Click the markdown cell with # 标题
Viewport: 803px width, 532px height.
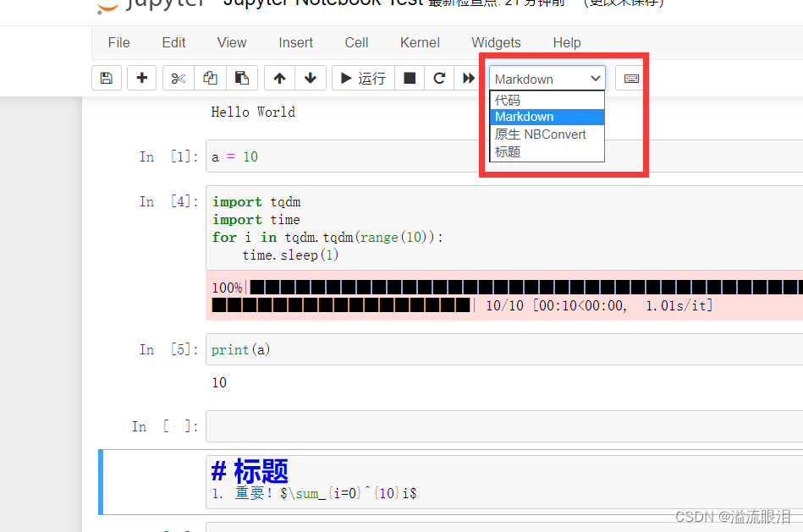point(504,482)
